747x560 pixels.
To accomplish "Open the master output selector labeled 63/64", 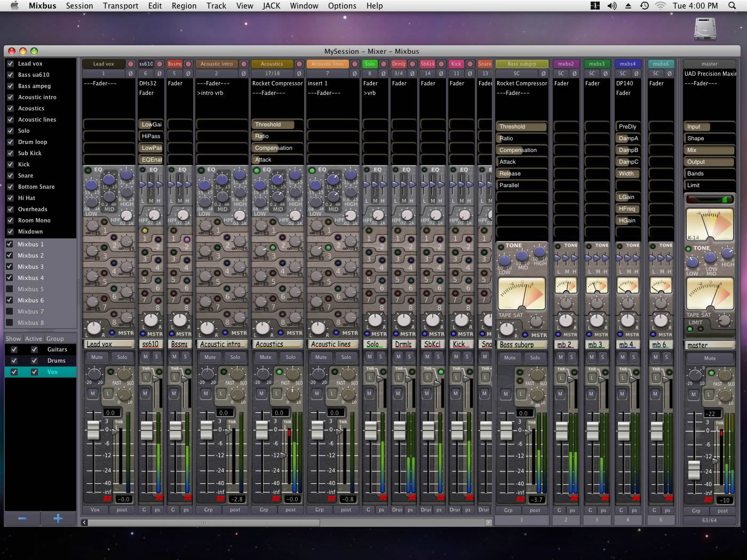I will (x=710, y=520).
